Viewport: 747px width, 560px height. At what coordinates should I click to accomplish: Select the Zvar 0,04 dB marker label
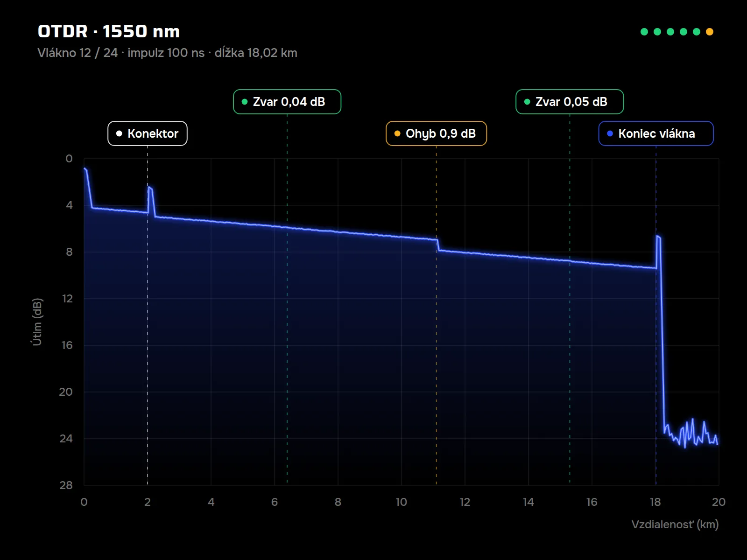[287, 102]
